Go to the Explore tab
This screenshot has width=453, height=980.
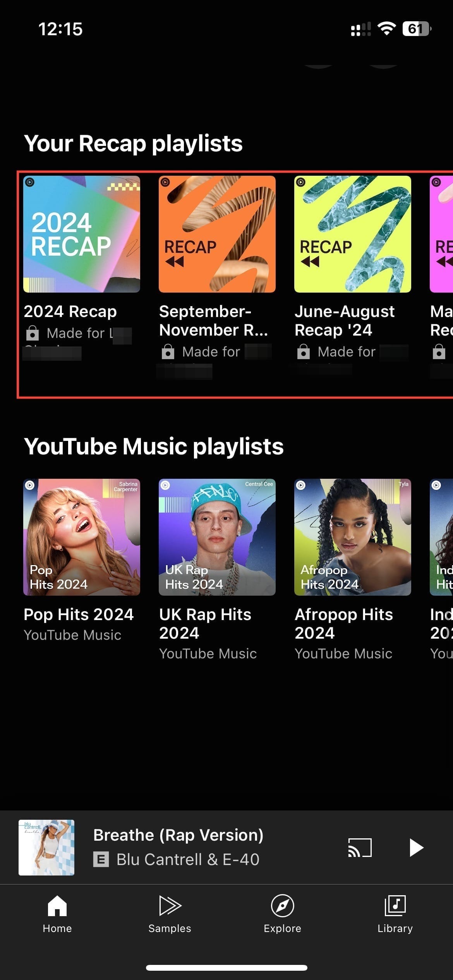coord(282,914)
